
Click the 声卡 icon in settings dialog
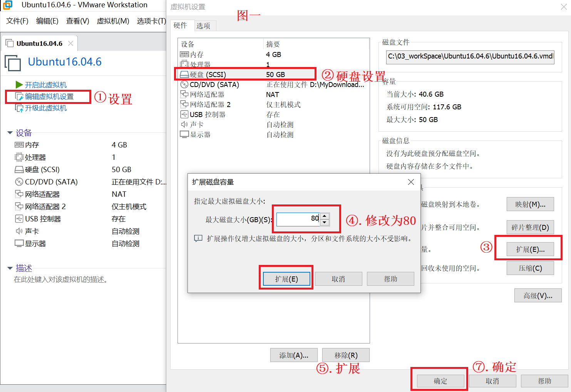point(184,124)
